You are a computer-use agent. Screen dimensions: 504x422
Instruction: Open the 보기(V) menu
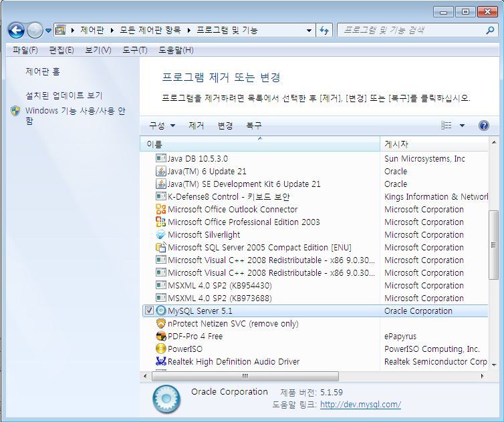click(x=98, y=50)
